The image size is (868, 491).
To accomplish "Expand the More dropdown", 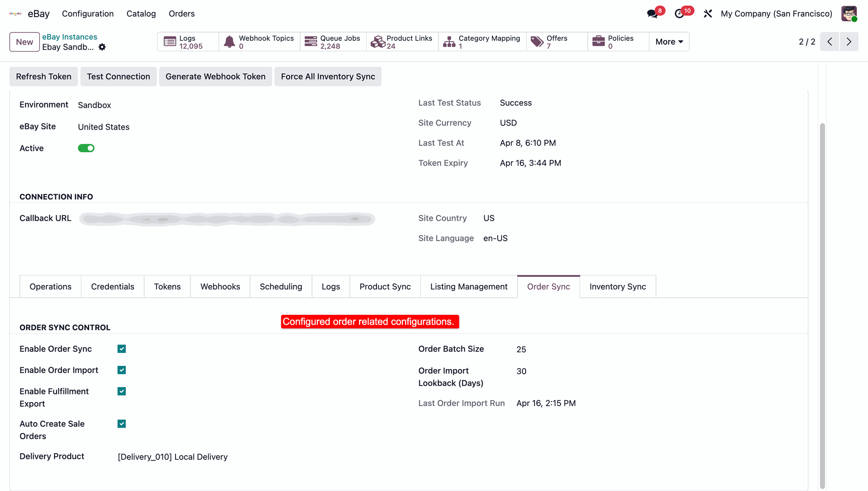I will point(669,42).
